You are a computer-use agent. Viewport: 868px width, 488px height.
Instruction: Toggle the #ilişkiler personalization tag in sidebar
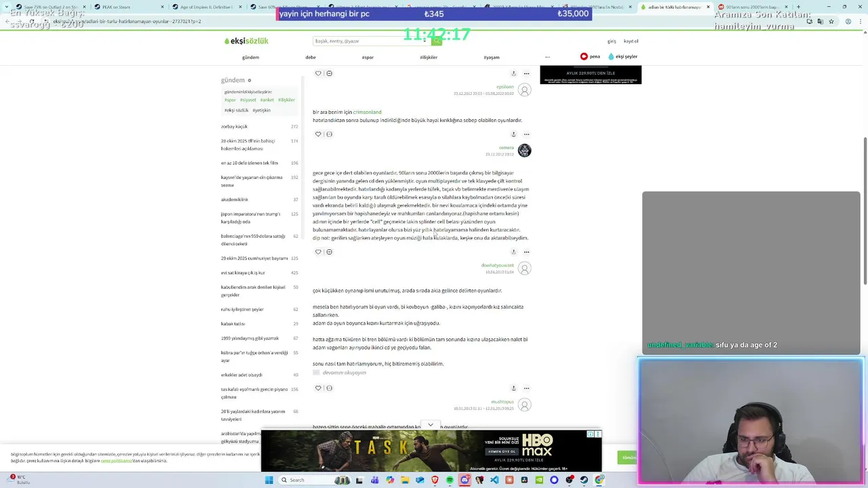click(286, 100)
